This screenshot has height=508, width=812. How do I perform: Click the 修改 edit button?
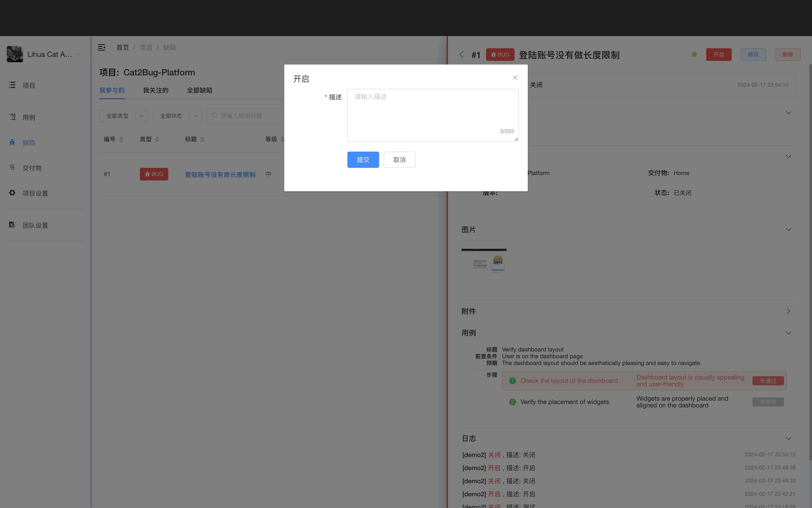point(753,54)
